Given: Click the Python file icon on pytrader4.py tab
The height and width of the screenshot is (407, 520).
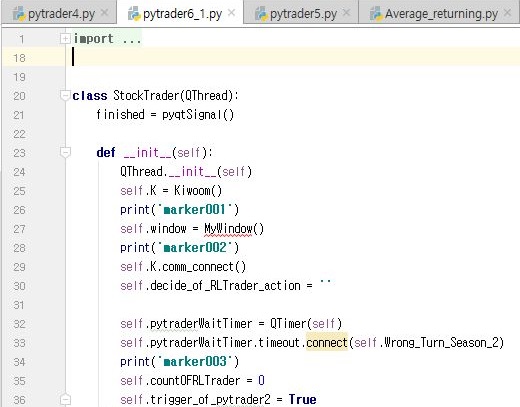Looking at the screenshot, I should coord(19,14).
